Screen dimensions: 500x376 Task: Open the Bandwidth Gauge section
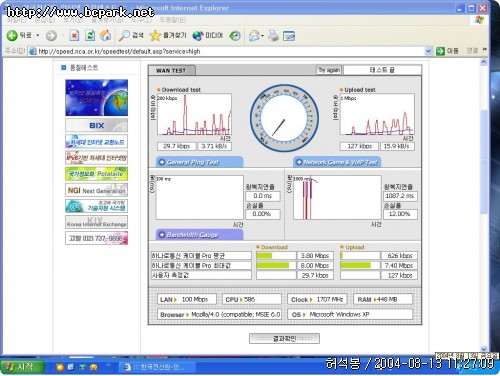[199, 235]
